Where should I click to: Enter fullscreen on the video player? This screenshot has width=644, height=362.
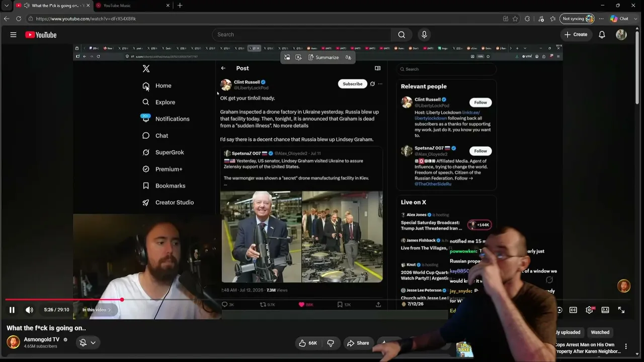click(621, 310)
